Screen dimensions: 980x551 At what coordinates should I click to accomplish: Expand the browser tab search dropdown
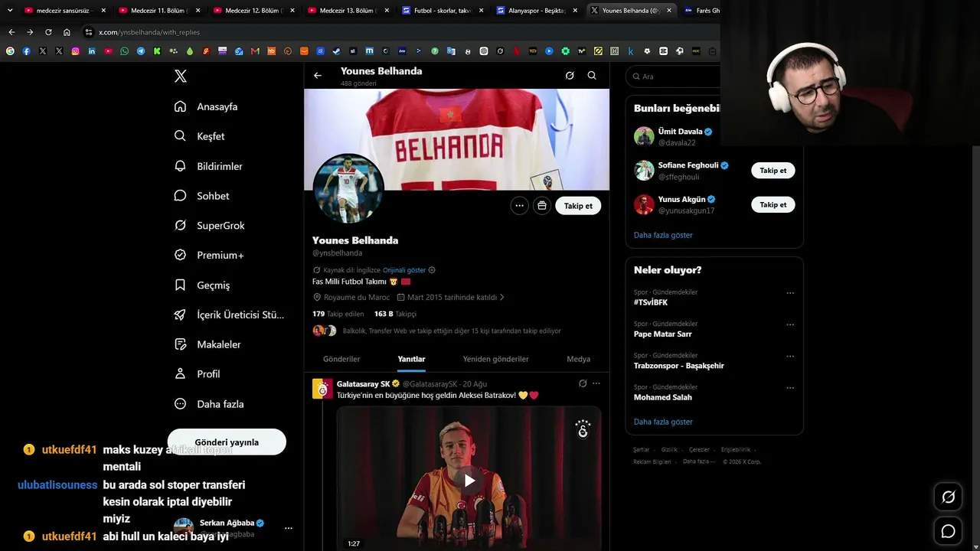10,11
